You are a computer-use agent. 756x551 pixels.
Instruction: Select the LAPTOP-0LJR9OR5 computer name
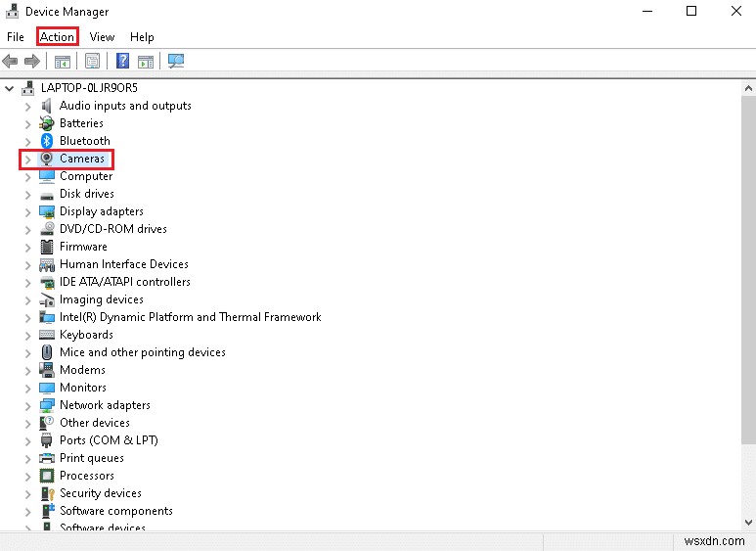pyautogui.click(x=89, y=88)
